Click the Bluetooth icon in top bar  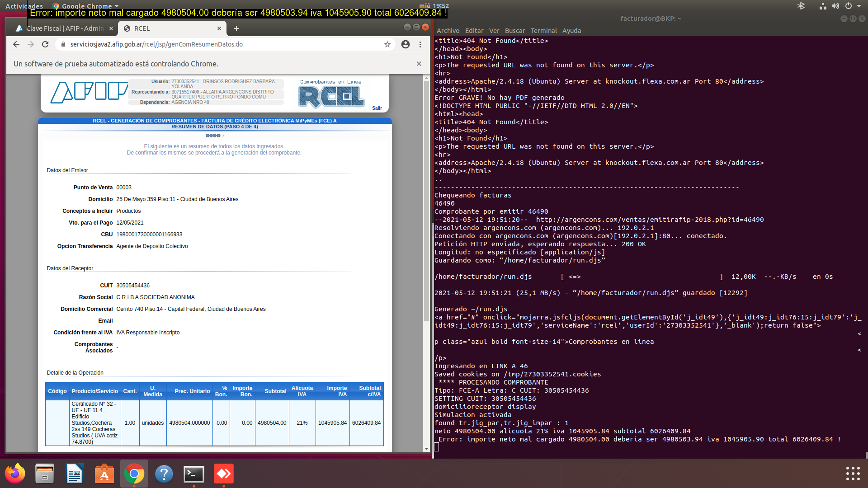(x=801, y=6)
